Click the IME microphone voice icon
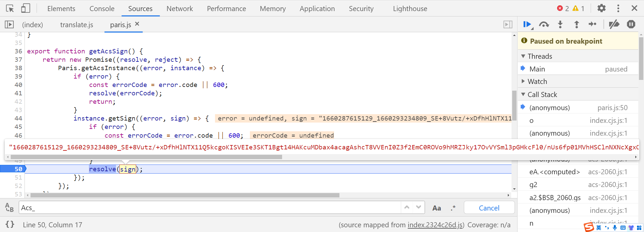 pos(614,228)
